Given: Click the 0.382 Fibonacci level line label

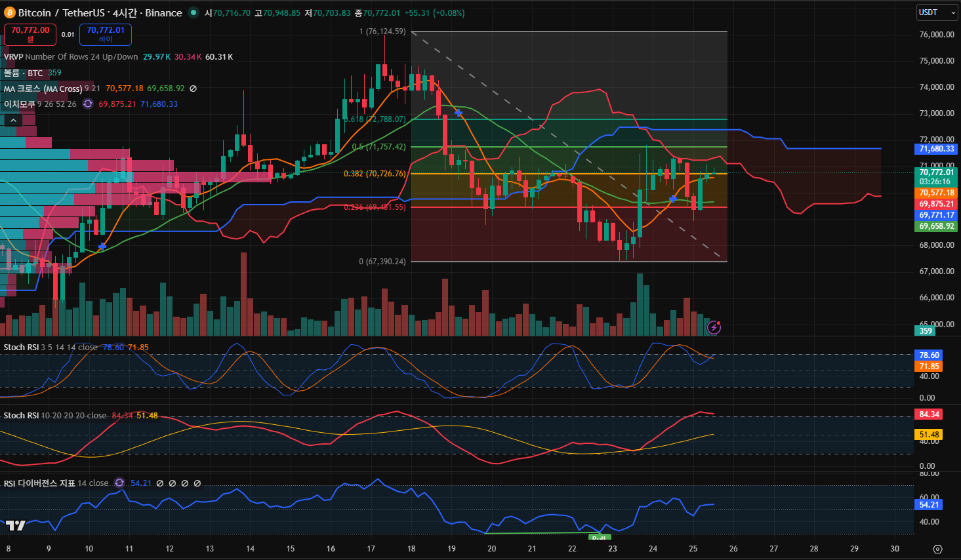Looking at the screenshot, I should click(x=375, y=174).
